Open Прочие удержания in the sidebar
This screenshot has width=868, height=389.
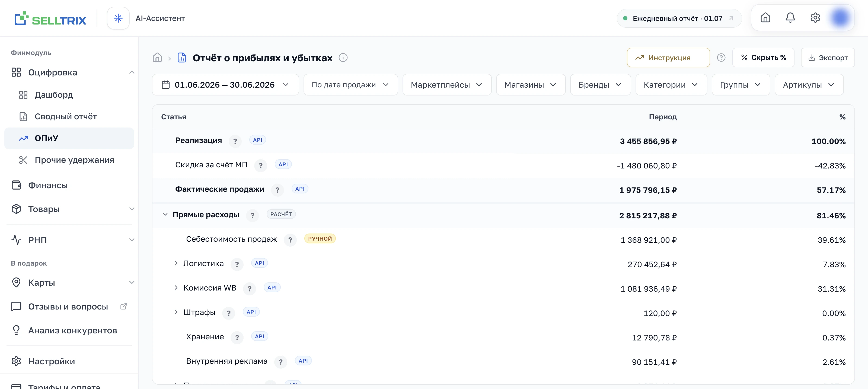pos(69,160)
